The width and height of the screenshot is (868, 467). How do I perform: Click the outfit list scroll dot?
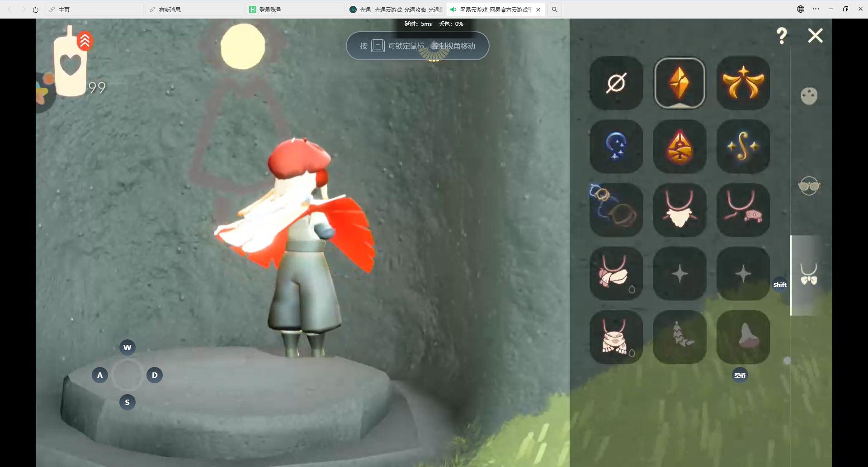tap(787, 361)
